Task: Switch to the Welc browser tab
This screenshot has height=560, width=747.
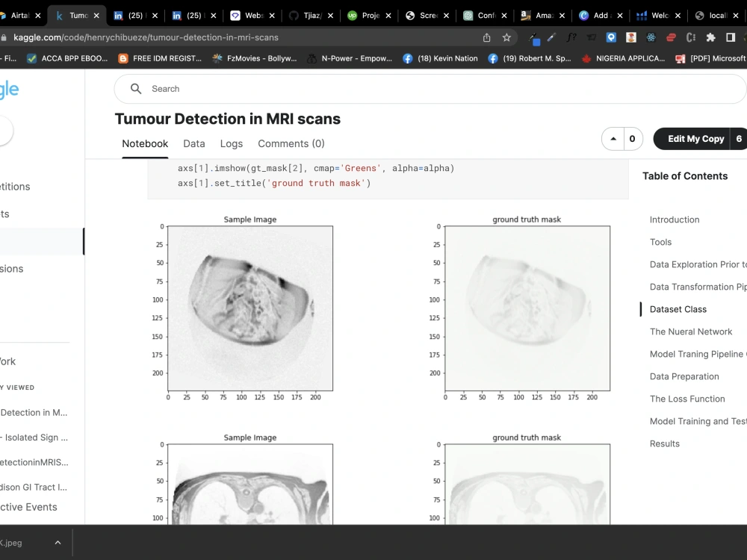Action: click(660, 15)
